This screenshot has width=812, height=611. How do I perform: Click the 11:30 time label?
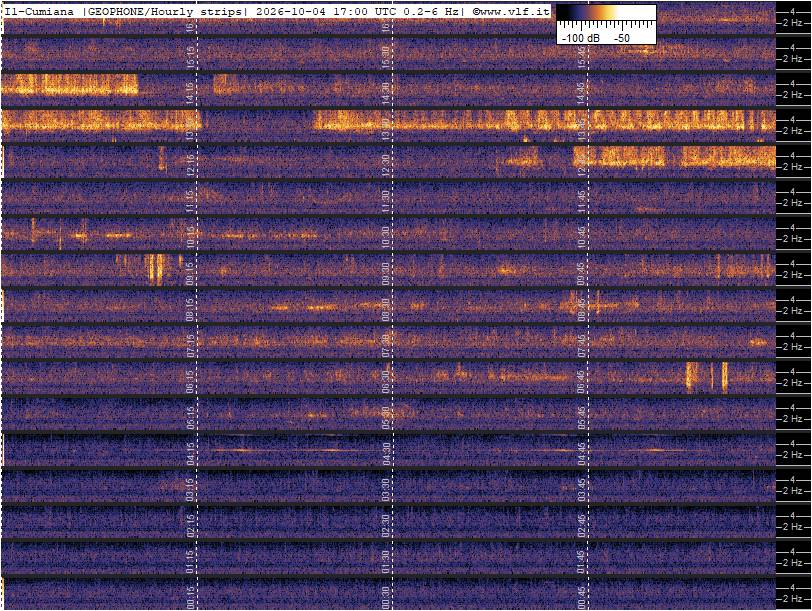(x=385, y=202)
